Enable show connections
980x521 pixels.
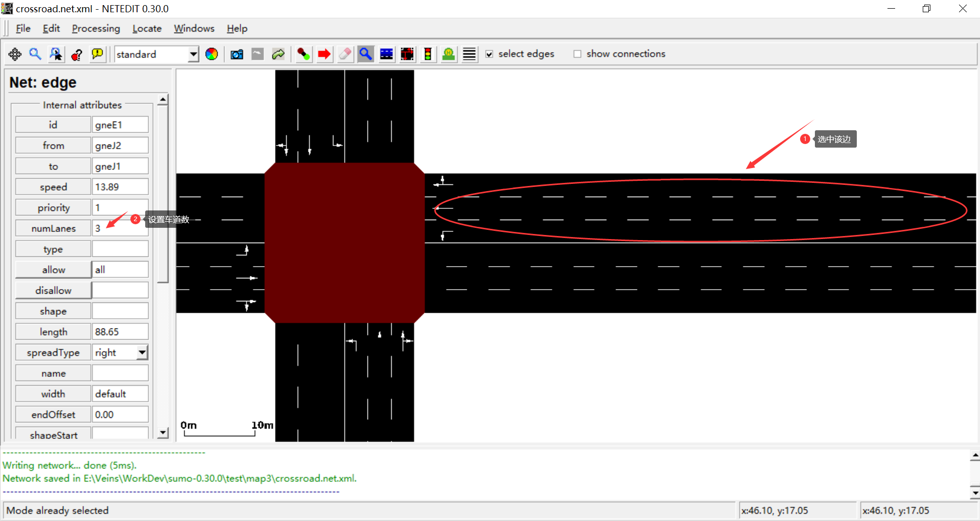tap(577, 54)
